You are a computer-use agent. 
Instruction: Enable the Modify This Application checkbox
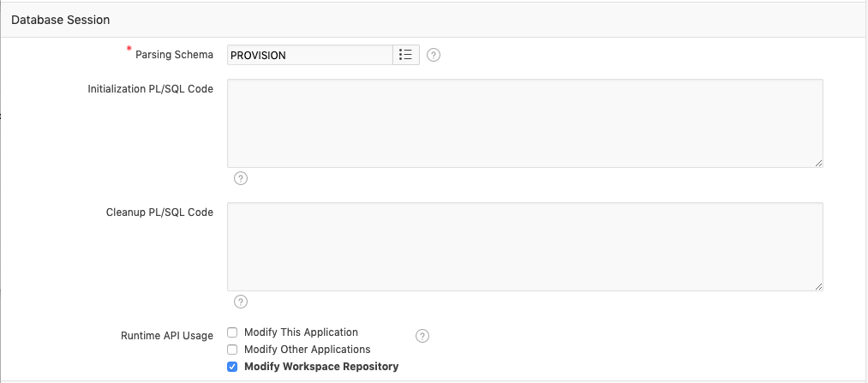click(x=232, y=332)
